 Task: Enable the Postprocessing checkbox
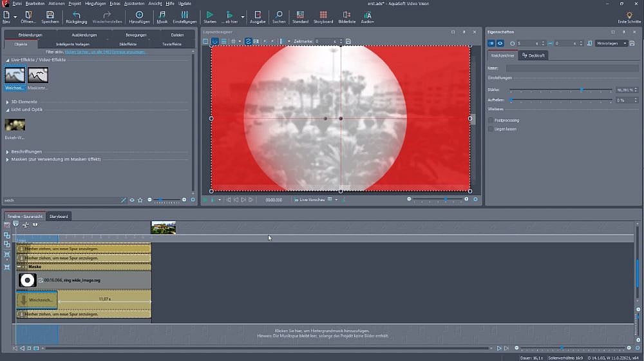coord(491,120)
